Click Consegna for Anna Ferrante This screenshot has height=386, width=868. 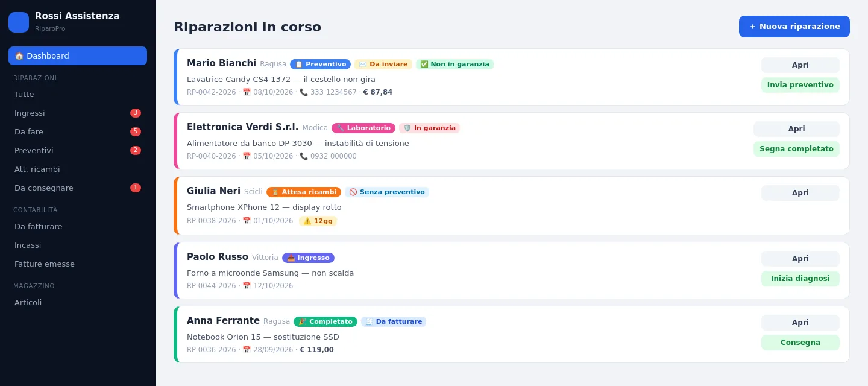click(800, 343)
